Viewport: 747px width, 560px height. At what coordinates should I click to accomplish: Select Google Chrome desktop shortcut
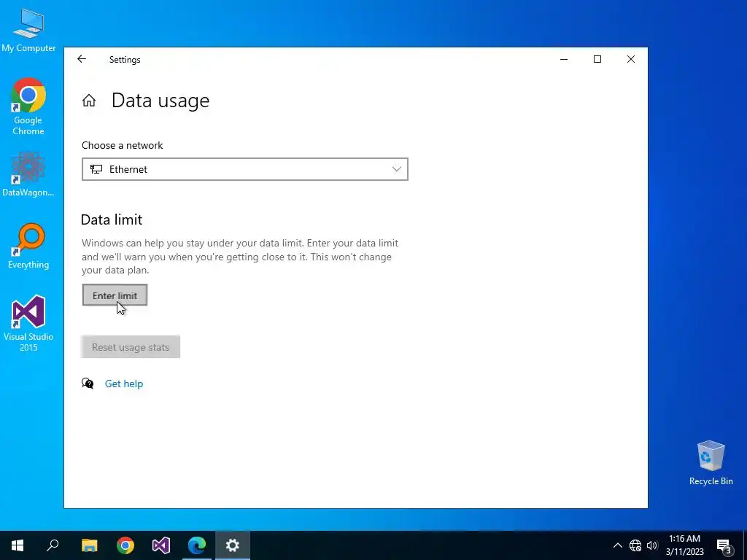click(28, 106)
